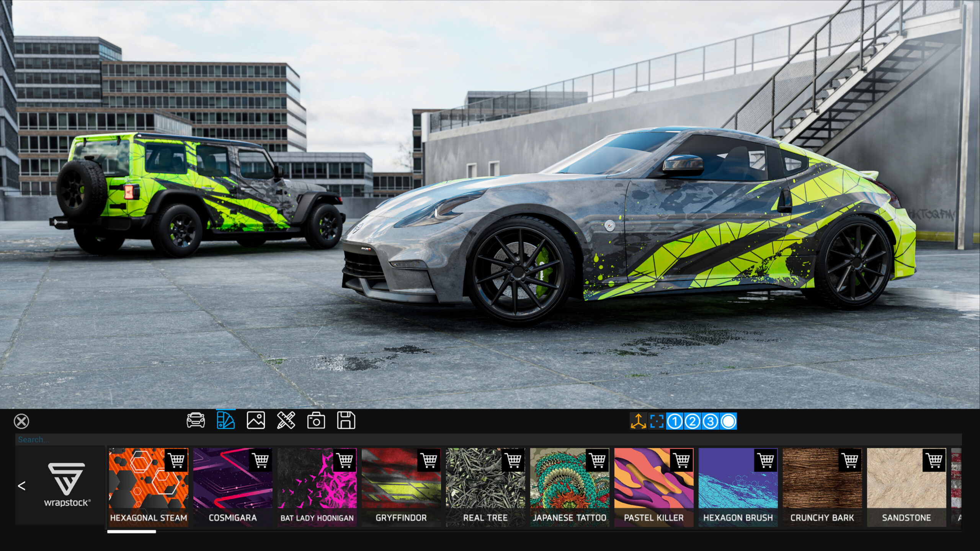Save the project with the floppy disk icon
The height and width of the screenshot is (551, 980).
346,421
